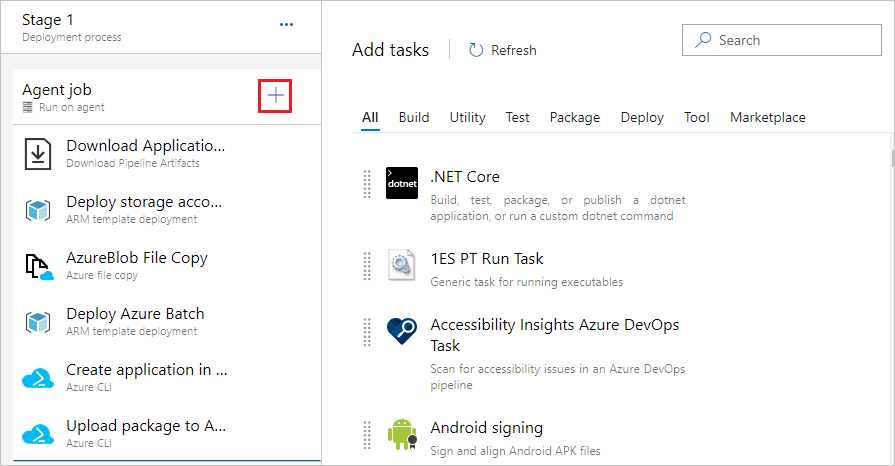Click the Upload package Azure CLI icon
Screen dimensions: 895x466
pyautogui.click(x=38, y=434)
